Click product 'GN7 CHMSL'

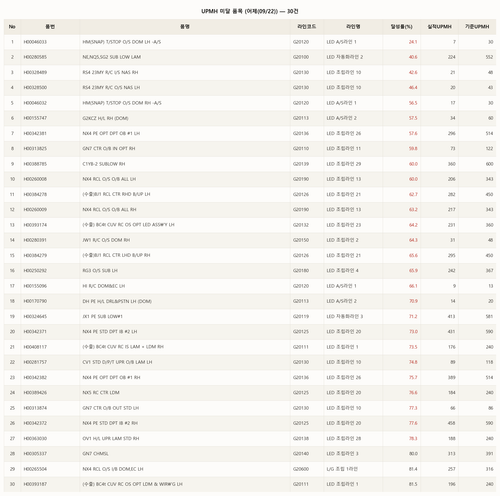pos(95,454)
